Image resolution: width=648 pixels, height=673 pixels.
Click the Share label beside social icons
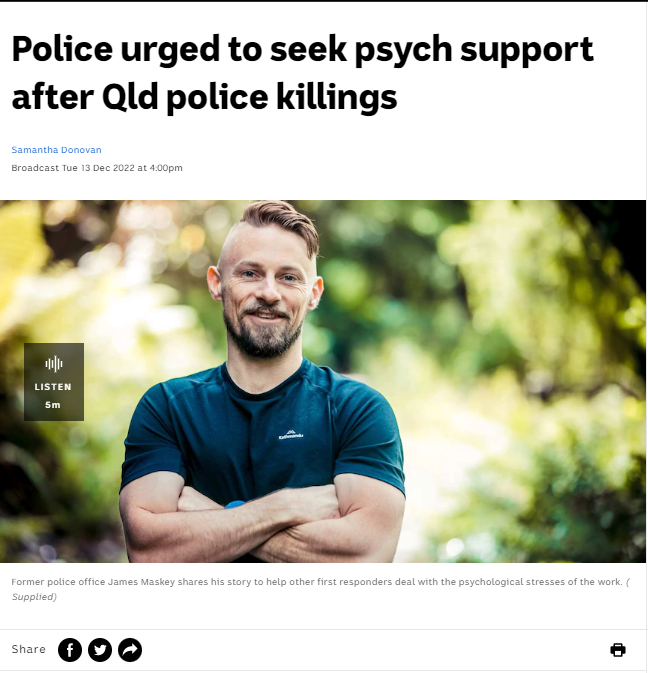tap(28, 649)
